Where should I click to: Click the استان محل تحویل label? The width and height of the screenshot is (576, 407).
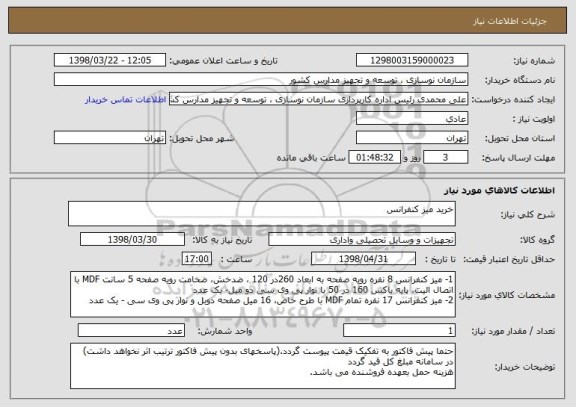coord(520,138)
